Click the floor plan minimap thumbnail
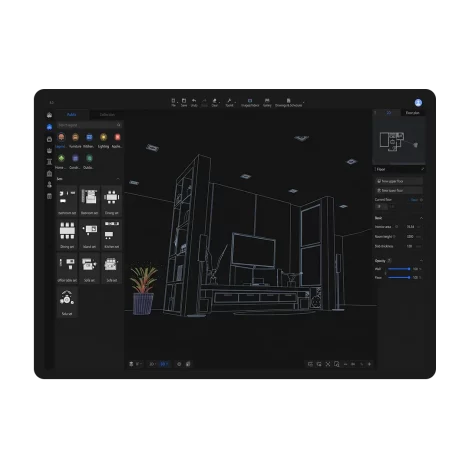469x469 pixels. pos(399,141)
